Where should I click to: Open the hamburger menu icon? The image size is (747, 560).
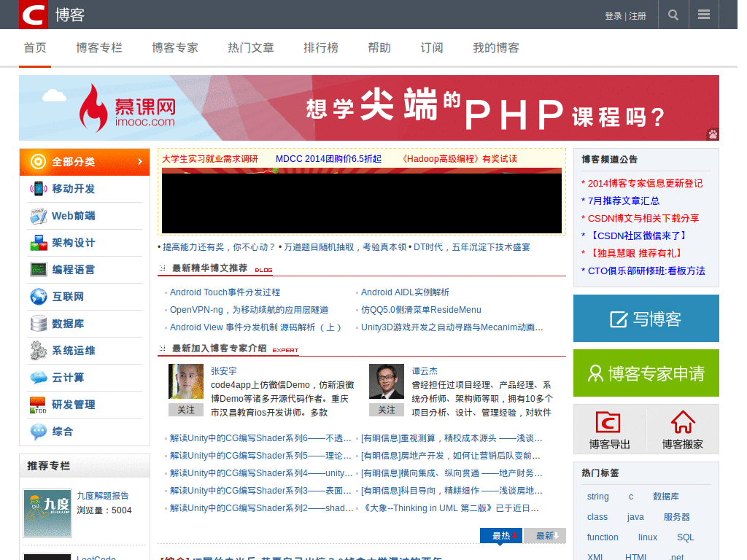[704, 15]
